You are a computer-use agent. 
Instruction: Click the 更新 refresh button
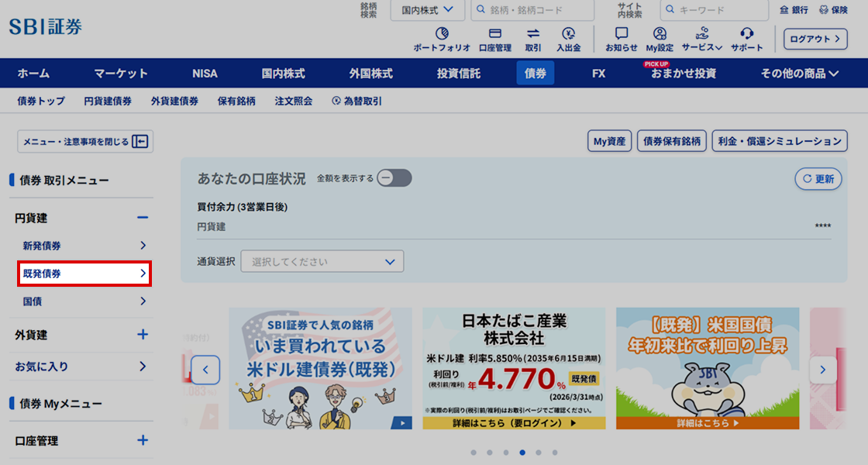coord(818,179)
